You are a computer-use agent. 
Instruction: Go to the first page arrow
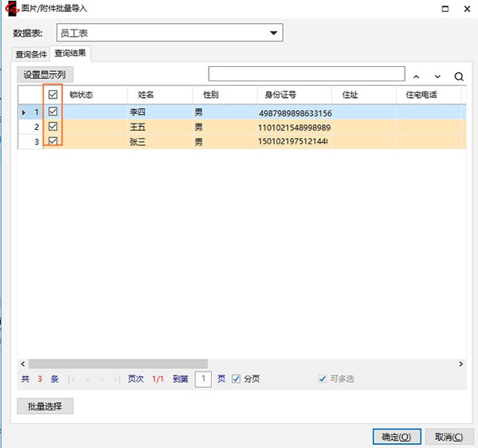click(72, 379)
